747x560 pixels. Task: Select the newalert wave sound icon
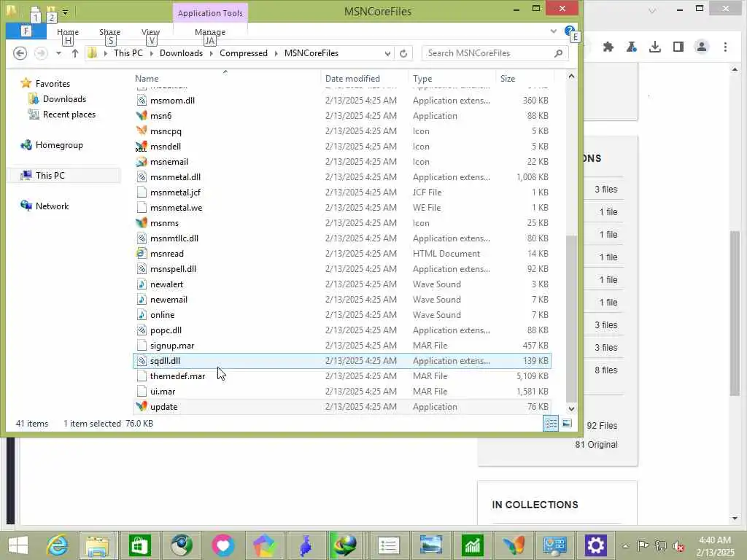click(142, 284)
